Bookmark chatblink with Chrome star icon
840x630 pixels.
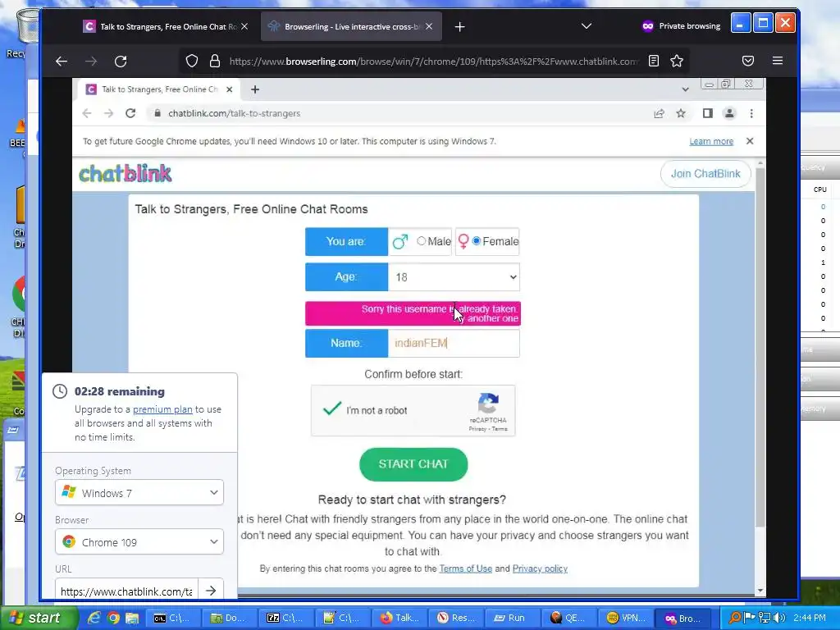680,113
